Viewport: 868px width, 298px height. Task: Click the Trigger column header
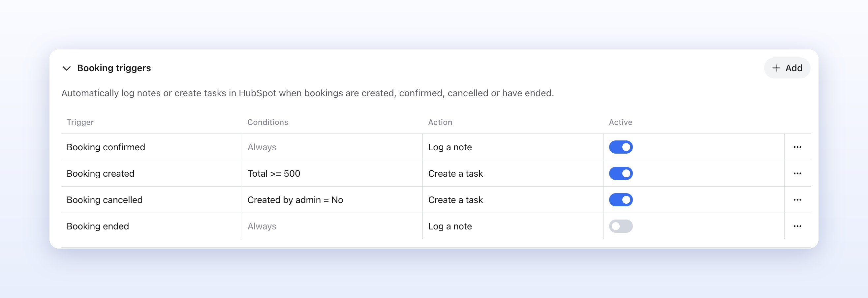80,122
